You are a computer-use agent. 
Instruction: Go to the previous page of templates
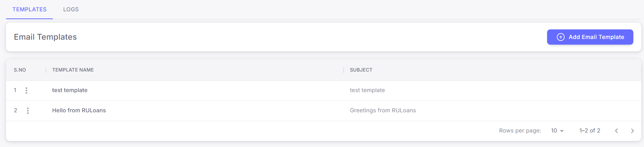(x=616, y=131)
